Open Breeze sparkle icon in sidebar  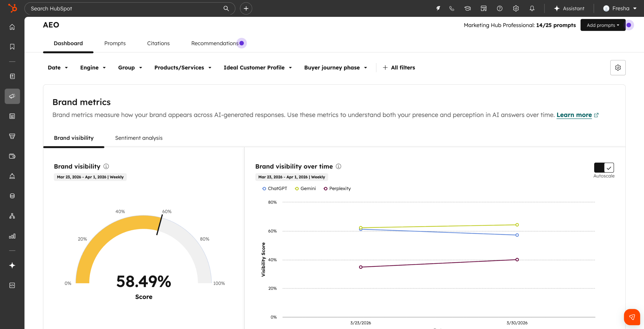coord(12,265)
